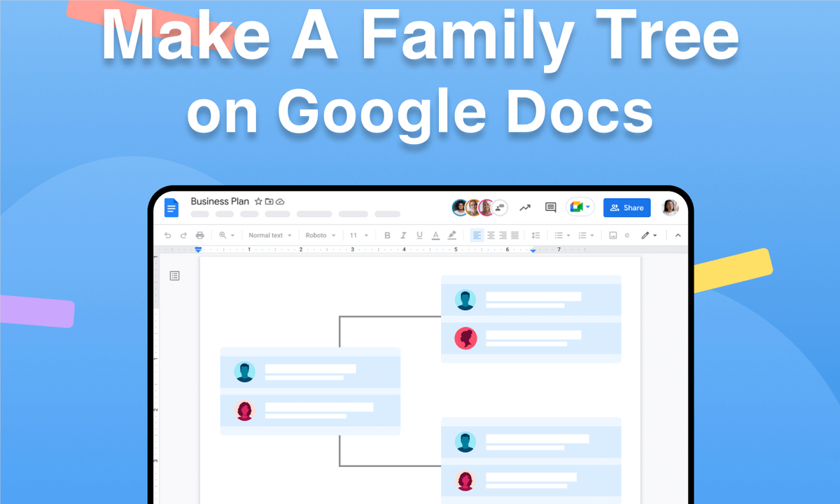Click male avatar in left family card

(x=244, y=372)
